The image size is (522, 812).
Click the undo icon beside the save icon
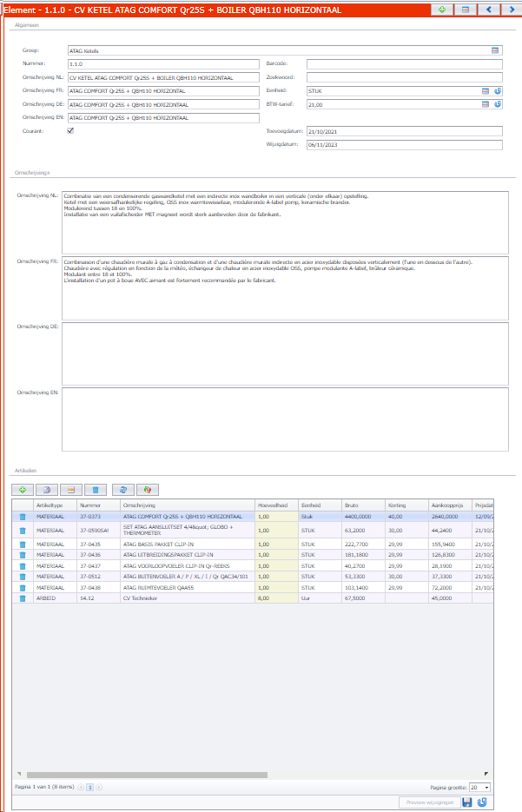tap(482, 802)
